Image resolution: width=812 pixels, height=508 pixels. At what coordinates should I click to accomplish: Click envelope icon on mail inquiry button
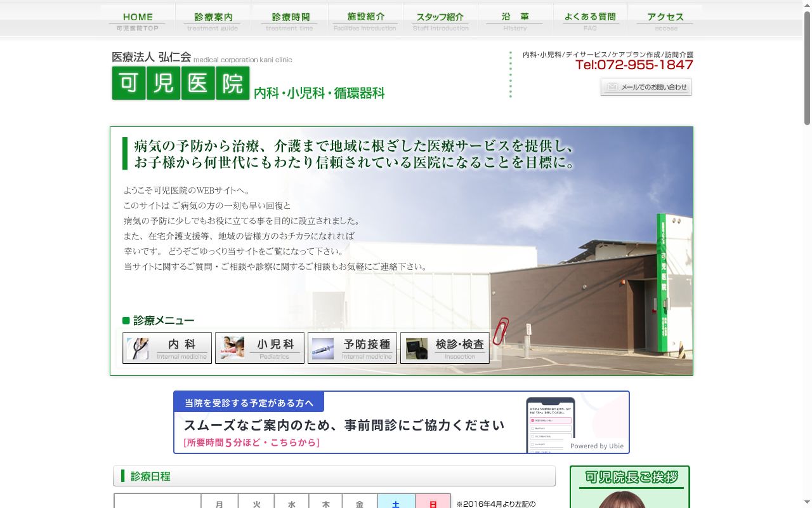pos(612,87)
